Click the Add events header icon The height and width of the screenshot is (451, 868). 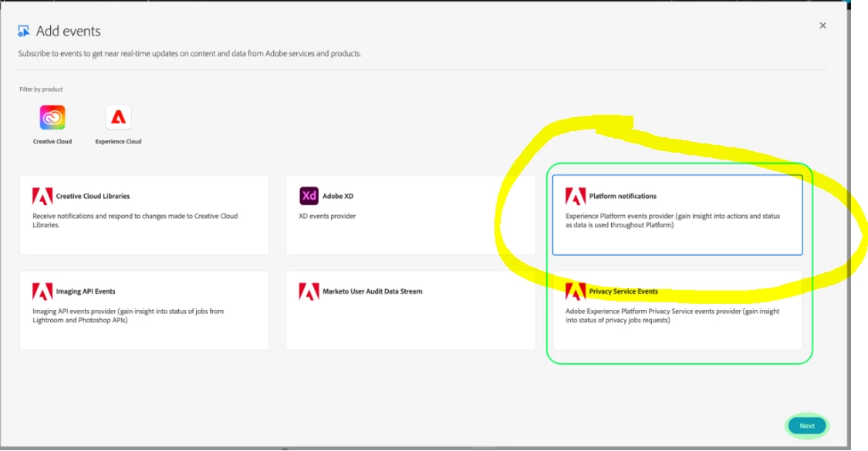(23, 31)
